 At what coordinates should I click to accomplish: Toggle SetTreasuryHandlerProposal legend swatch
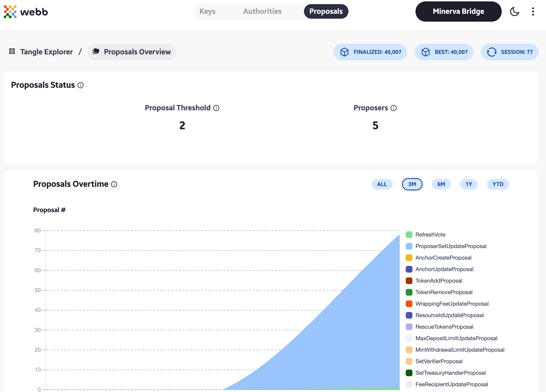409,373
